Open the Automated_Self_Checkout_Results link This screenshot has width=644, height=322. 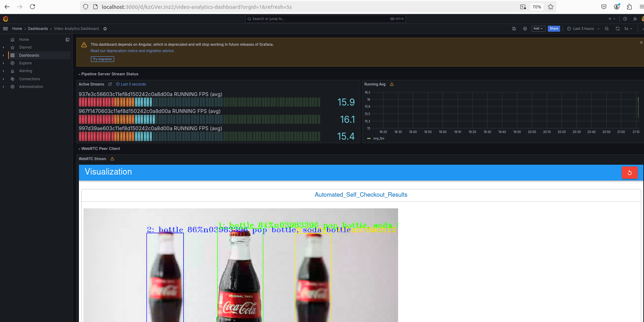coord(361,195)
